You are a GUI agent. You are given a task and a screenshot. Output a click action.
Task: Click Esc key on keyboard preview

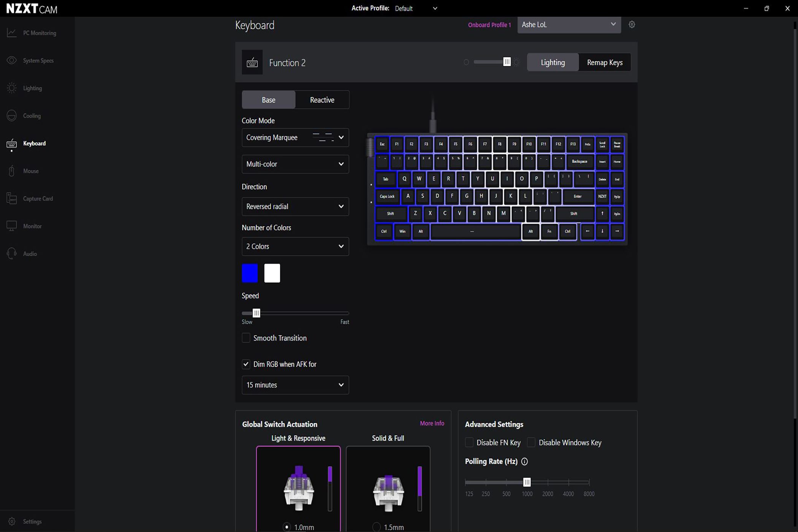(x=382, y=144)
